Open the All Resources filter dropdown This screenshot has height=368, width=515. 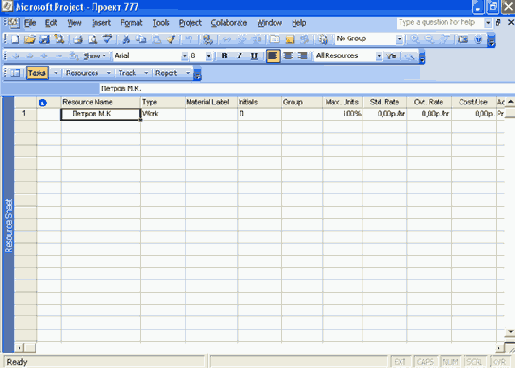[379, 56]
